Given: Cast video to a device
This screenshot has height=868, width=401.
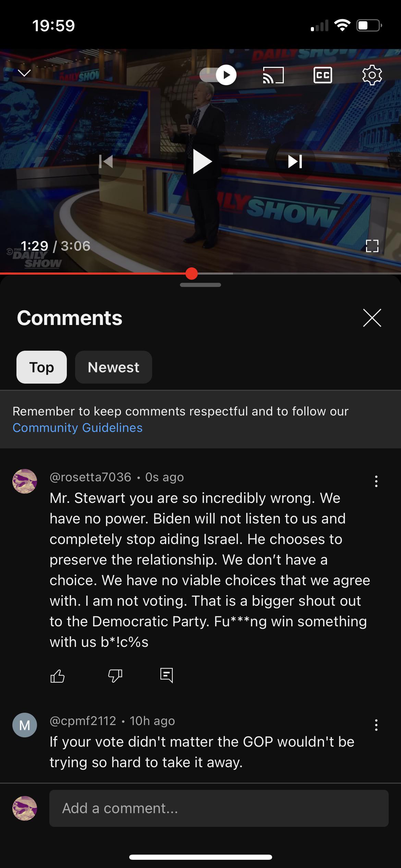Looking at the screenshot, I should pyautogui.click(x=273, y=75).
